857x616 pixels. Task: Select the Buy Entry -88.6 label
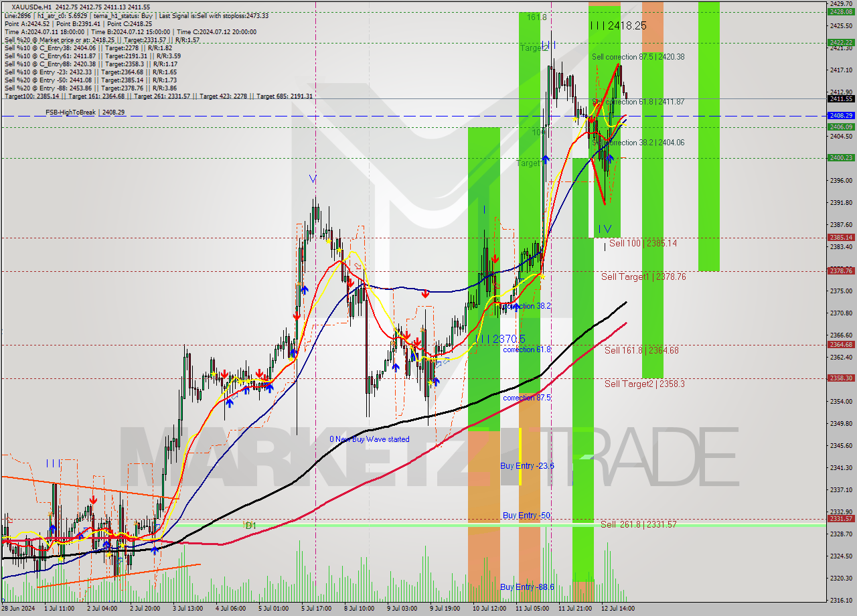(x=527, y=587)
